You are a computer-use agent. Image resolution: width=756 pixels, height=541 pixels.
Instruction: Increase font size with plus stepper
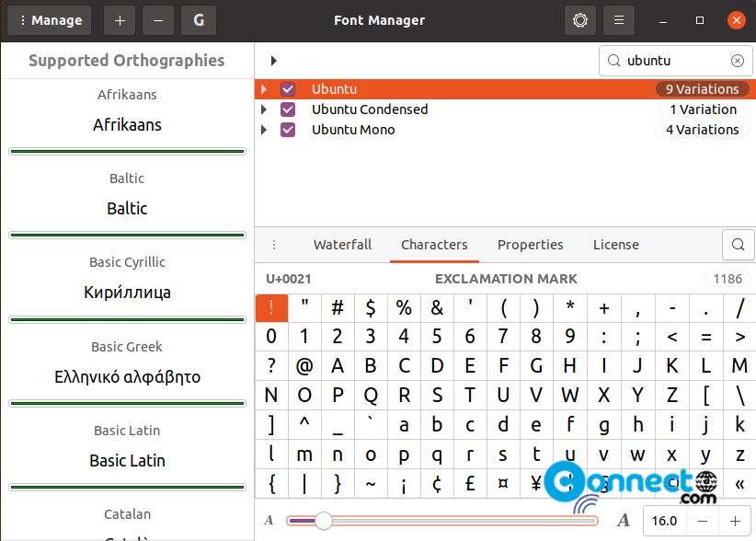pos(735,521)
